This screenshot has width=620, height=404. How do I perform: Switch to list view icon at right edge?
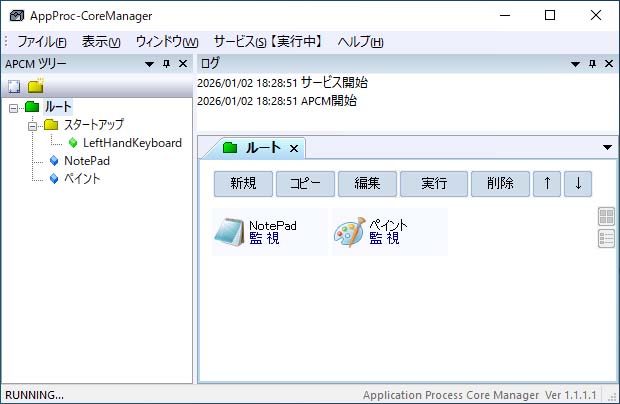605,238
